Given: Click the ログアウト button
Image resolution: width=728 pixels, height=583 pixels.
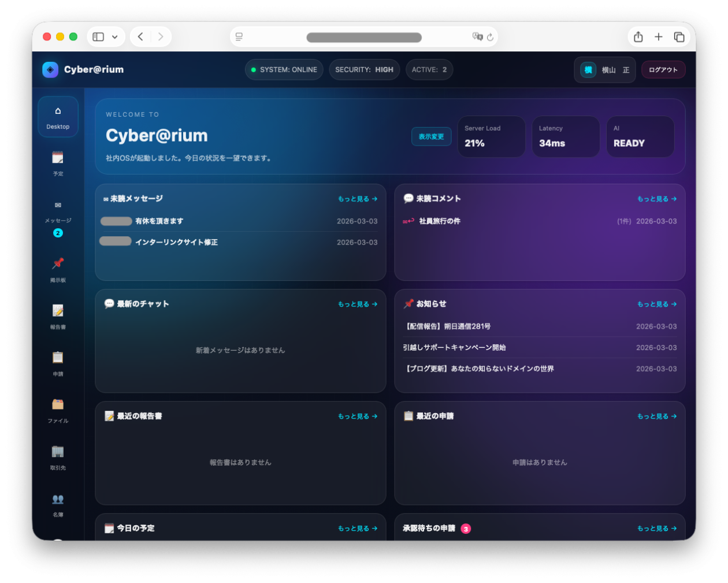Looking at the screenshot, I should click(x=663, y=70).
